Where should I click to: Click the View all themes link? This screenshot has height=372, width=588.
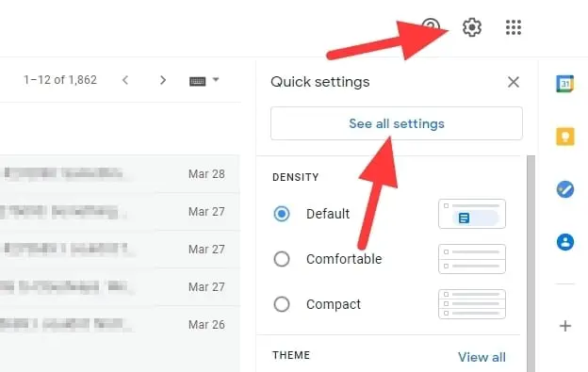pos(482,357)
